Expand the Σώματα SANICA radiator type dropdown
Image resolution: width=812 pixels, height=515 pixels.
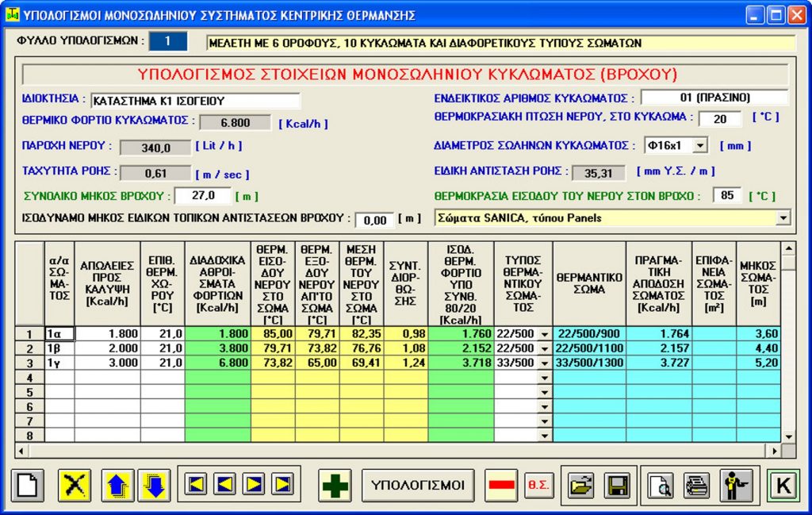[783, 217]
